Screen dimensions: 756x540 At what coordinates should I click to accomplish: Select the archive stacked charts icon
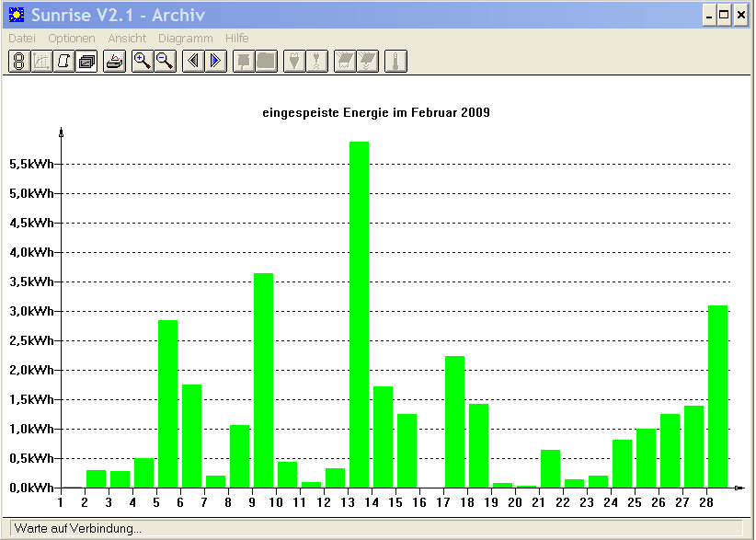[86, 62]
